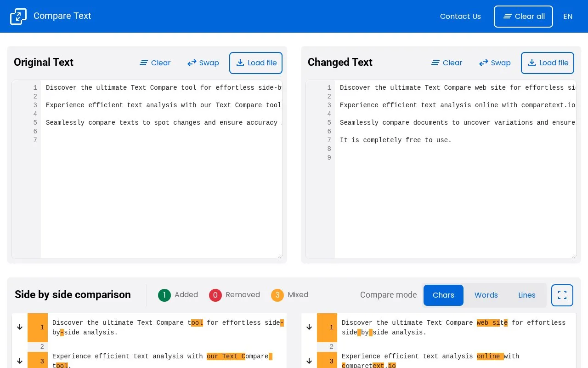Click the Compare Text site title
Viewport: 588px width, 368px height.
(62, 16)
